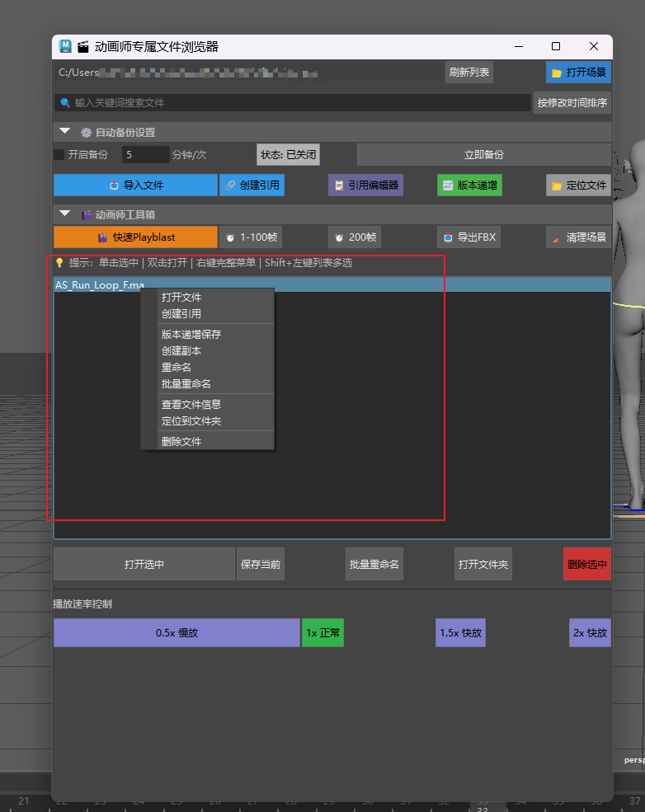Open the 引用编辑器 reference editor
This screenshot has width=645, height=812.
point(365,185)
